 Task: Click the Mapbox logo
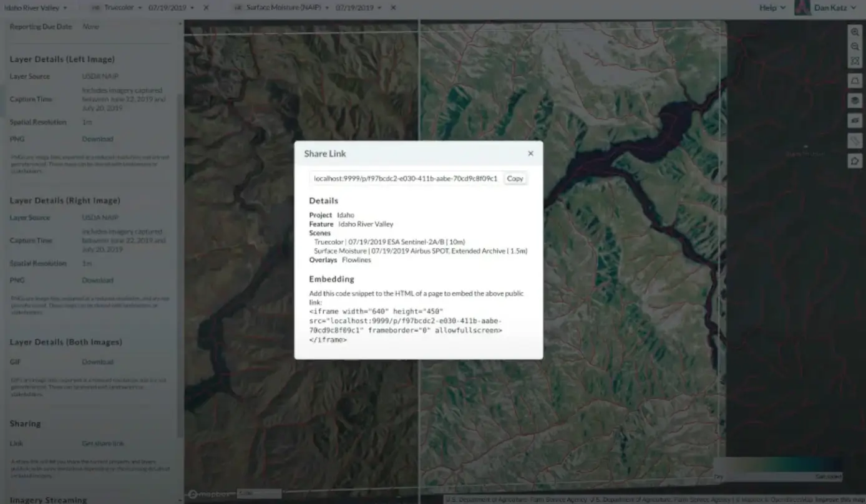(x=210, y=494)
